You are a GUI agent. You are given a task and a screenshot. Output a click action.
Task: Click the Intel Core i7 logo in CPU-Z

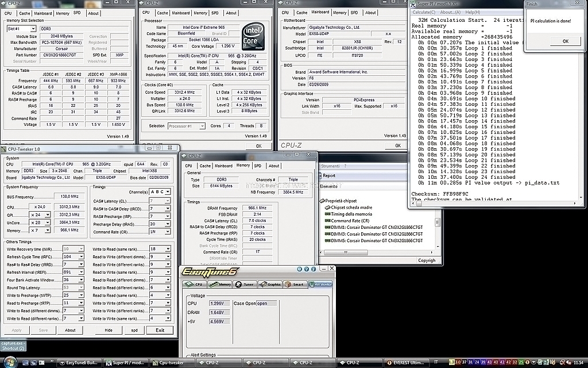click(253, 36)
